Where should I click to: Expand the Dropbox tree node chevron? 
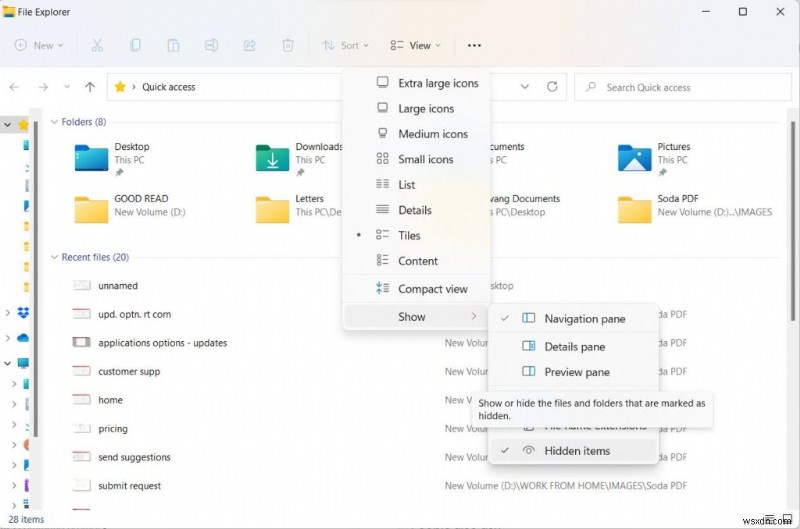pyautogui.click(x=8, y=312)
